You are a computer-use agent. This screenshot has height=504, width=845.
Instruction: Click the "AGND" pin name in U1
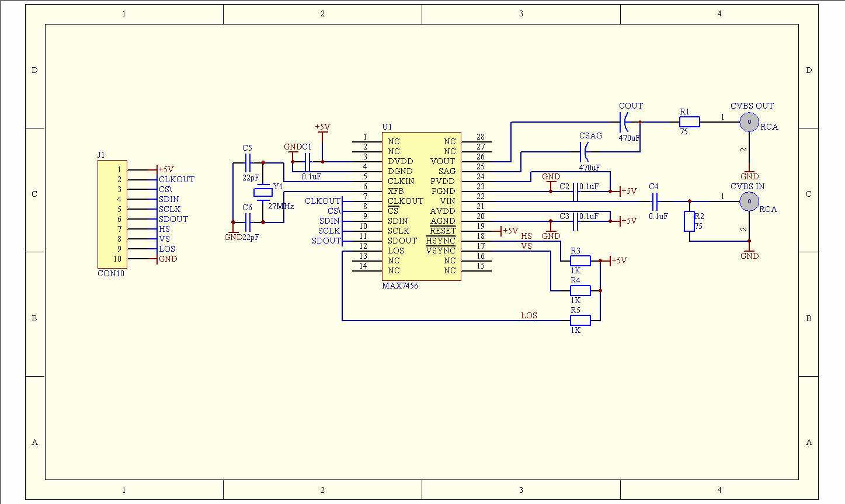(x=443, y=221)
